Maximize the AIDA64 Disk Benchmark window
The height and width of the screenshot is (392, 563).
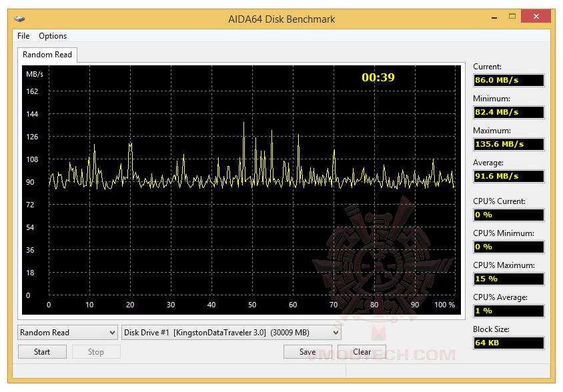point(512,17)
